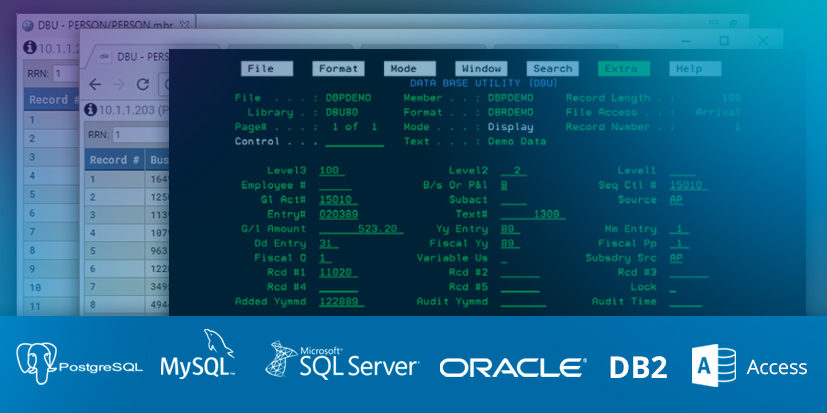Click the Oracle logo
Image resolution: width=827 pixels, height=413 pixels.
coord(513,368)
